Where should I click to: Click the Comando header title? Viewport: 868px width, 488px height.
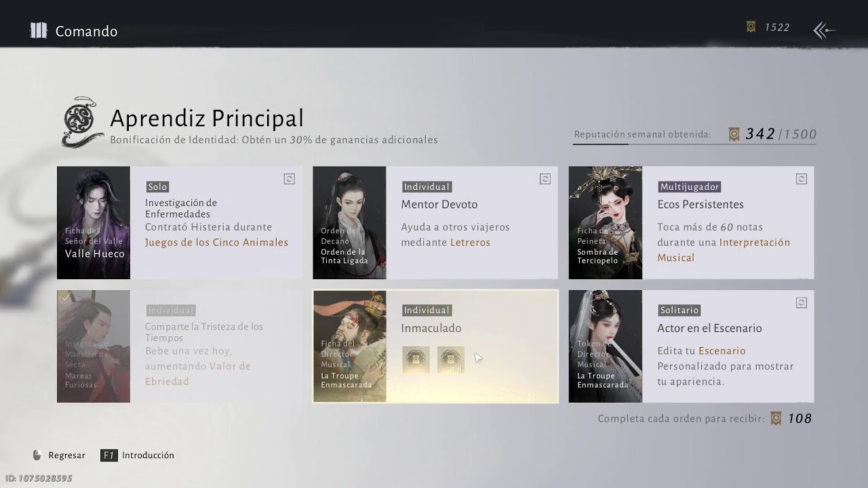tap(86, 31)
